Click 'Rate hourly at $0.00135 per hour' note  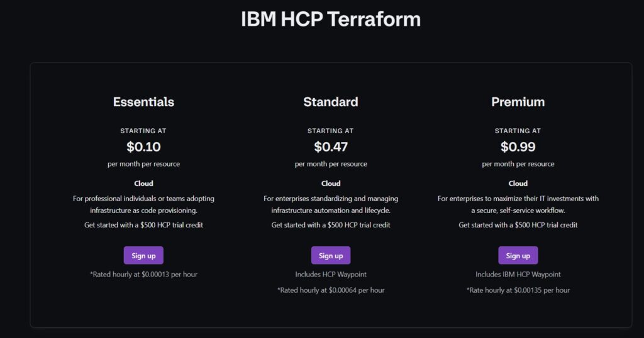[518, 290]
